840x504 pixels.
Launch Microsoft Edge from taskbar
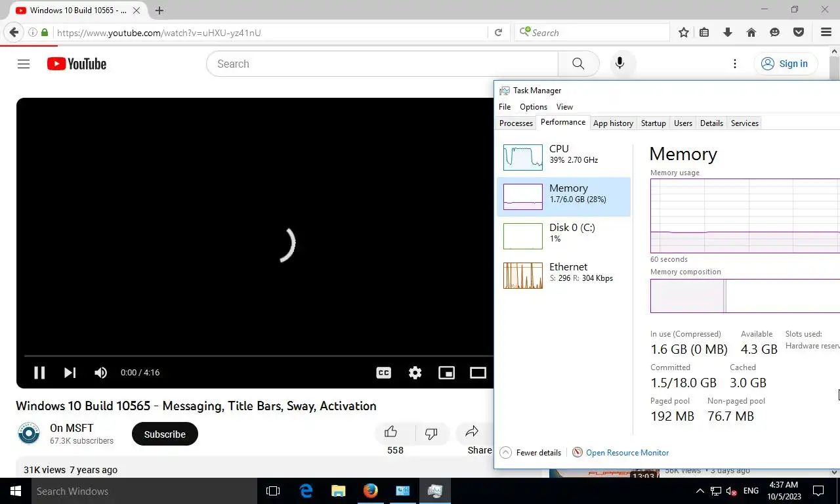(306, 491)
